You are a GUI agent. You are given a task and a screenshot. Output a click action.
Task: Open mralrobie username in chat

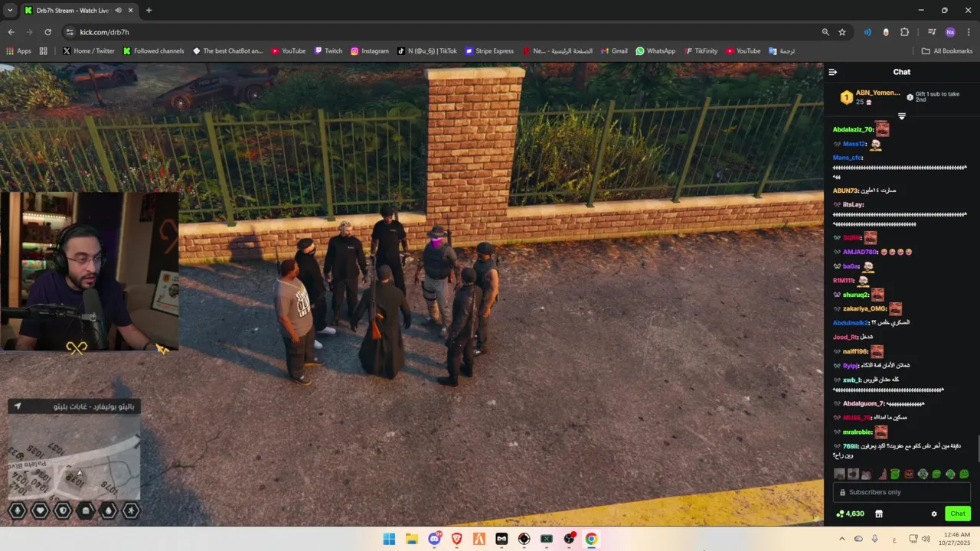coord(857,432)
